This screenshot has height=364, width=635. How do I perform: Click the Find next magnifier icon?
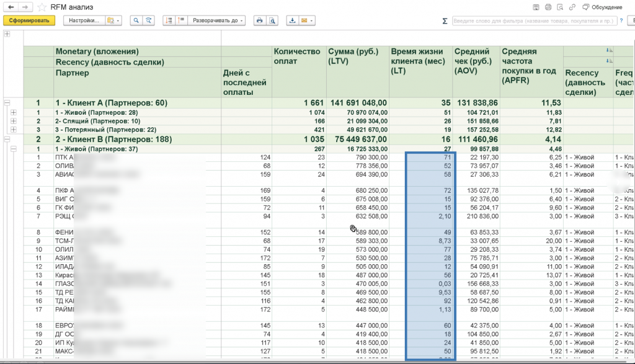pos(149,20)
